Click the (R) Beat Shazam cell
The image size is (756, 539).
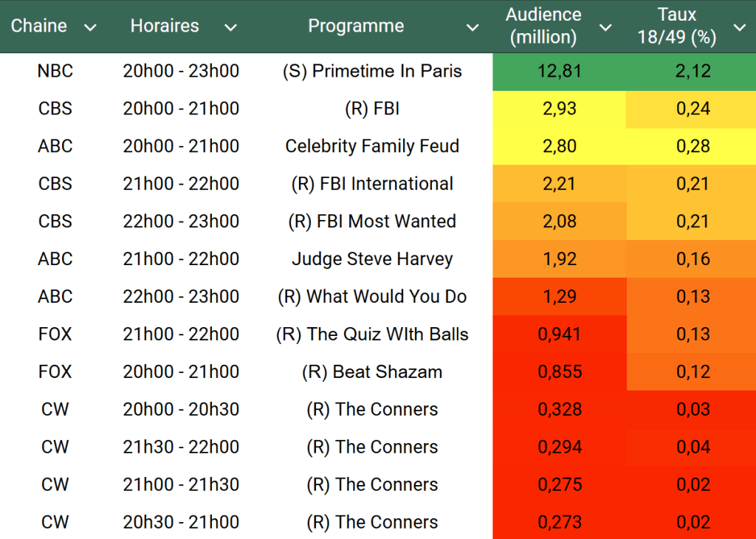pyautogui.click(x=372, y=371)
